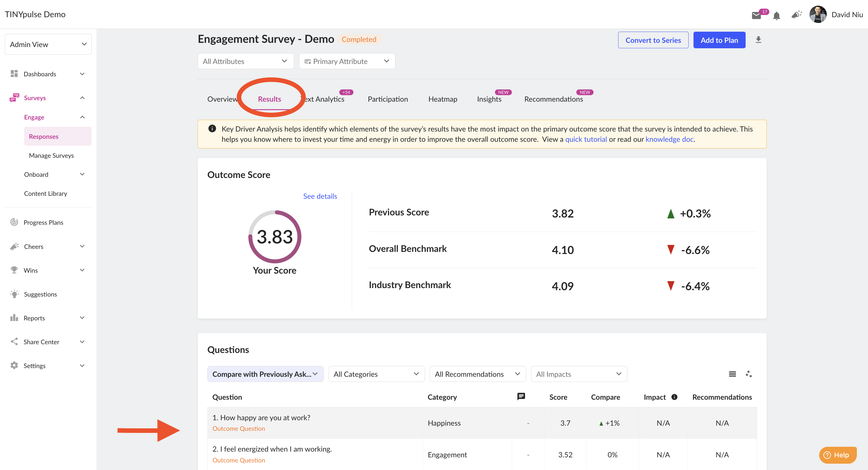The height and width of the screenshot is (470, 868).
Task: Switch to the Heatmap tab
Action: (x=442, y=99)
